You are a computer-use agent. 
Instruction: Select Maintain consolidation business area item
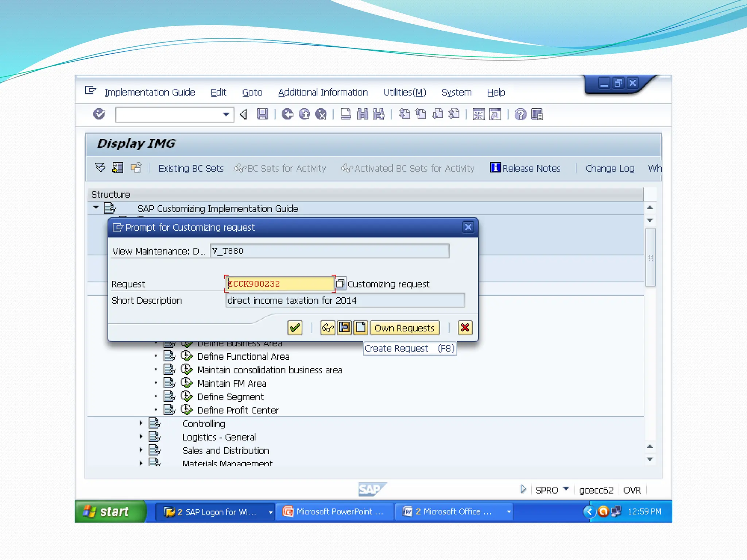coord(270,370)
